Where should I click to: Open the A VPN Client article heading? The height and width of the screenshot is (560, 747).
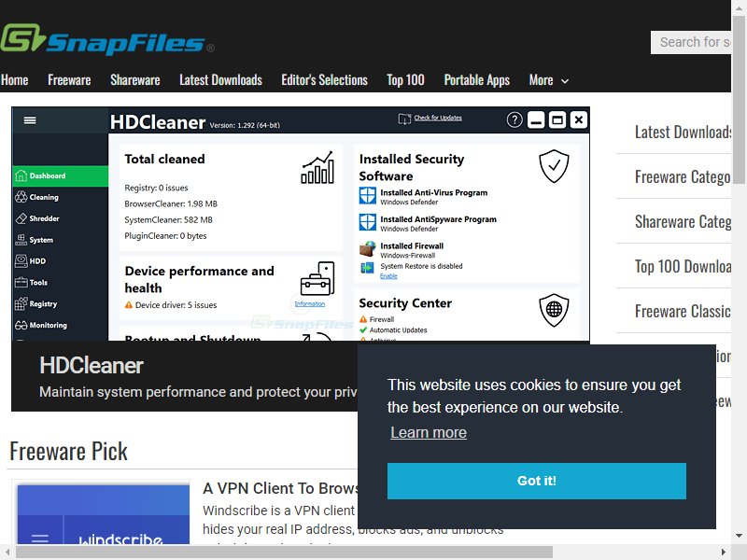280,488
